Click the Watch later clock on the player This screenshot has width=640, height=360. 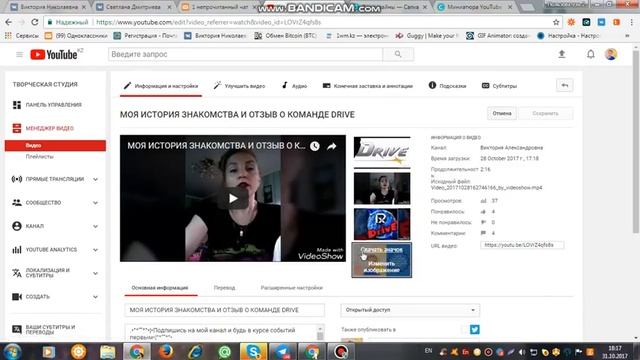315,146
